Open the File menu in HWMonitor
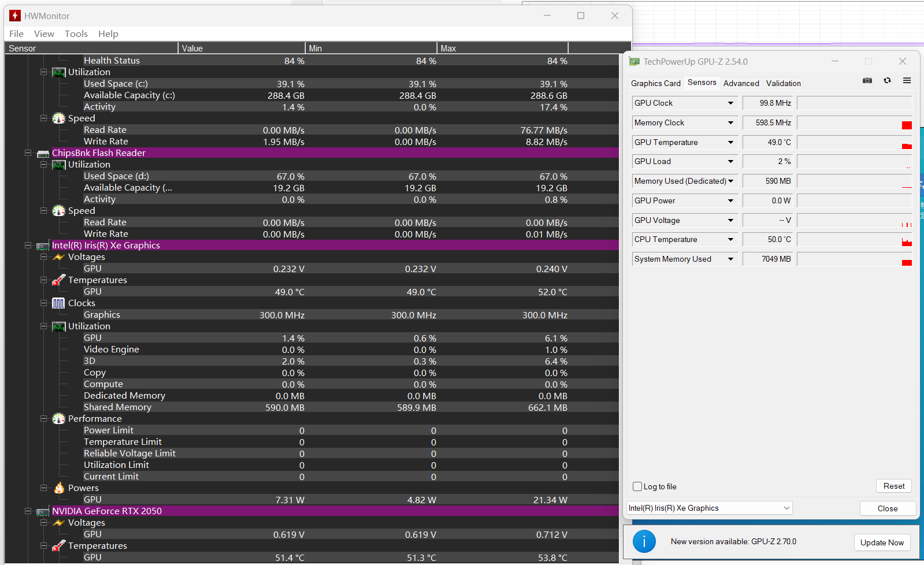This screenshot has width=924, height=565. 17,34
